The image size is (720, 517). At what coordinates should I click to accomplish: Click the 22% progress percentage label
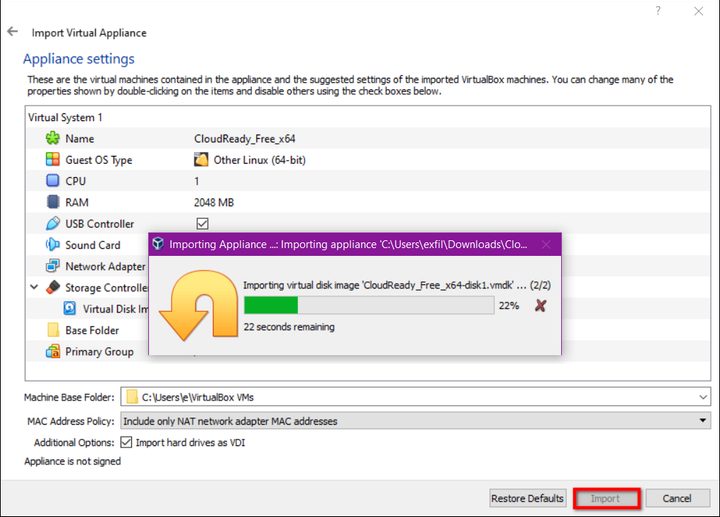point(509,305)
